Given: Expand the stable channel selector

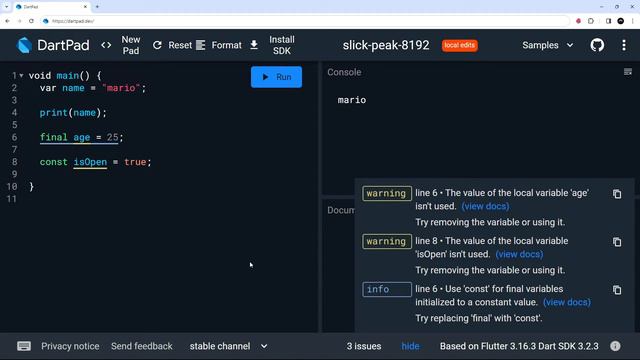Looking at the screenshot, I should click(x=229, y=346).
